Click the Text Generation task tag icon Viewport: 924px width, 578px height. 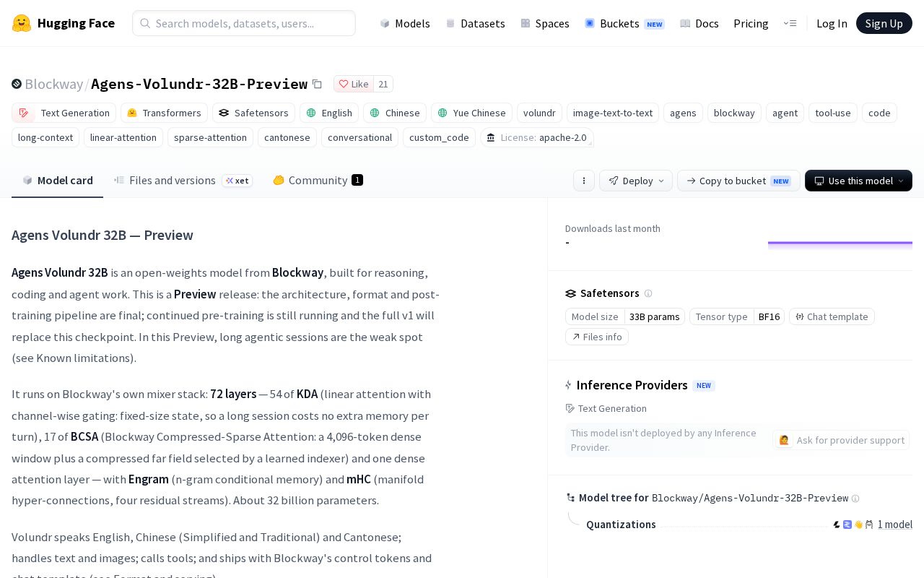point(24,113)
